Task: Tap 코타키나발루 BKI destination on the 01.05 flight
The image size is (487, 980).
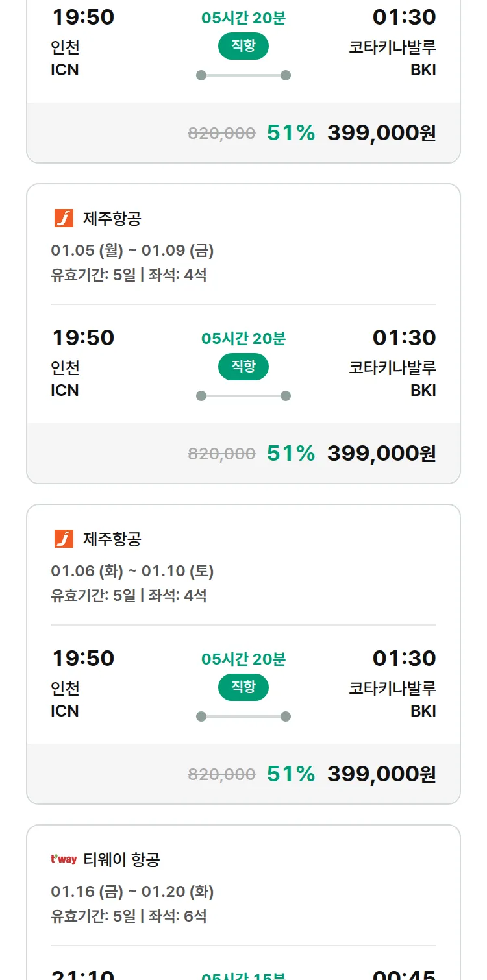Action: (x=392, y=378)
